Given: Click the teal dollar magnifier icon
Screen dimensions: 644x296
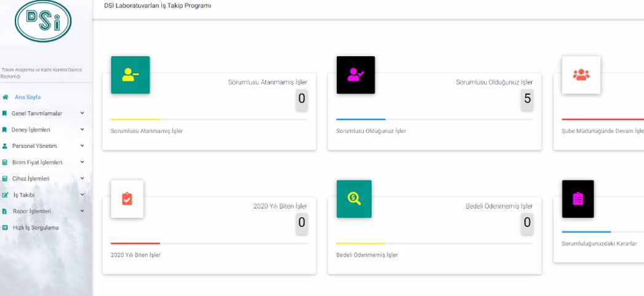Looking at the screenshot, I should [354, 199].
